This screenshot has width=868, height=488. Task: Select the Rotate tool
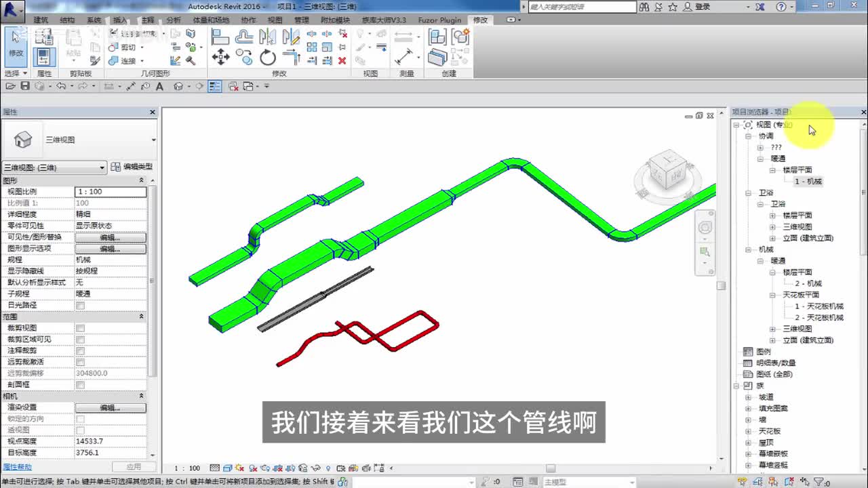tap(268, 58)
